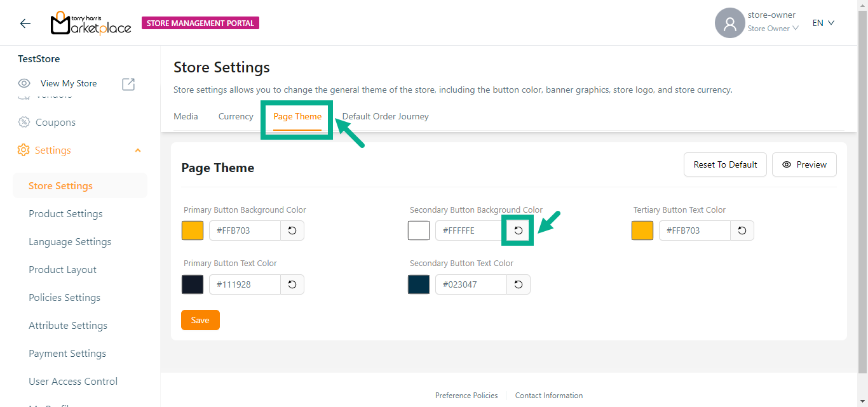The width and height of the screenshot is (868, 407).
Task: Reset Primary Button Text Color value
Action: pos(292,284)
